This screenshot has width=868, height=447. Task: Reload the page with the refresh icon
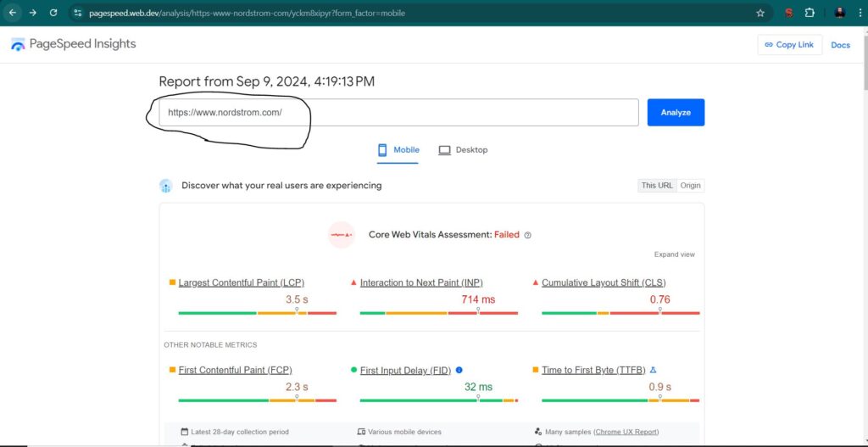tap(53, 13)
